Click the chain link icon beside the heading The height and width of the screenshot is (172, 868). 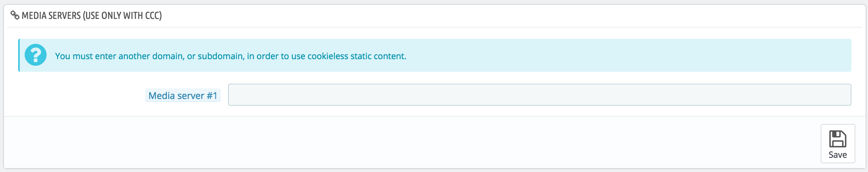coord(15,15)
